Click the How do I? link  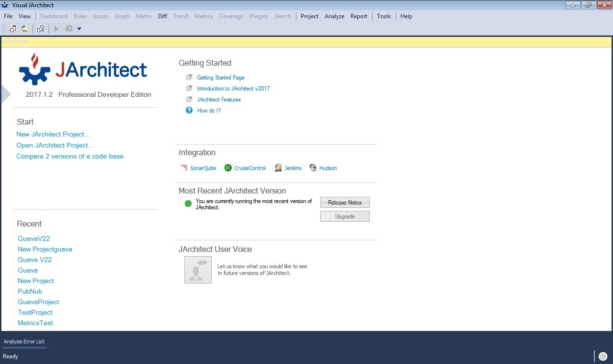coord(209,111)
